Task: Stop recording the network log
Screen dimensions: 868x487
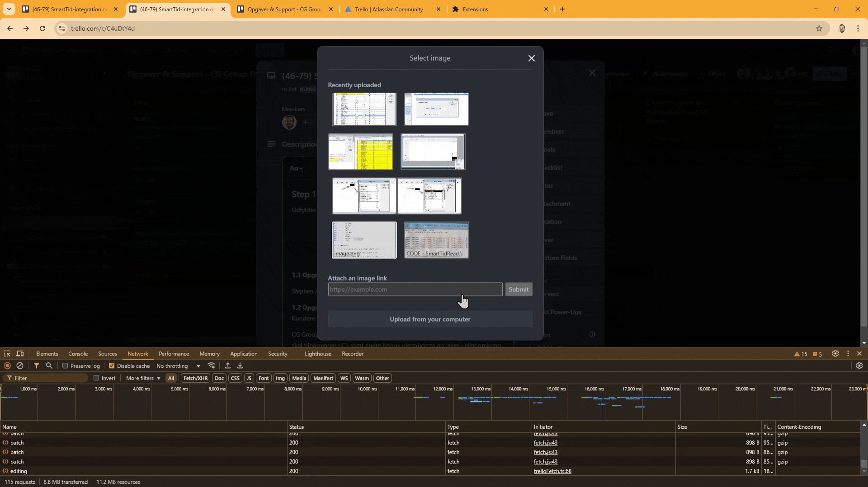Action: 7,366
